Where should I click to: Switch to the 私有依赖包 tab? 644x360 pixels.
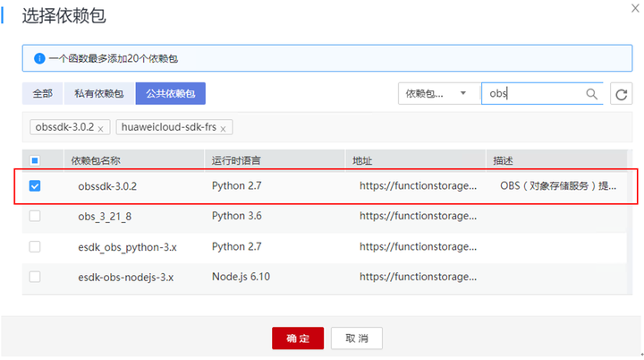(99, 93)
